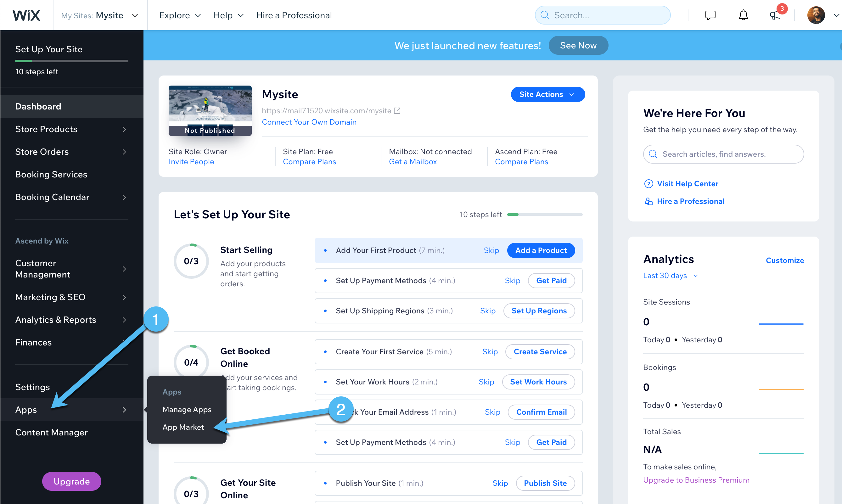Click the Visit Help Center icon
Screen dimensions: 842x504
(648, 184)
